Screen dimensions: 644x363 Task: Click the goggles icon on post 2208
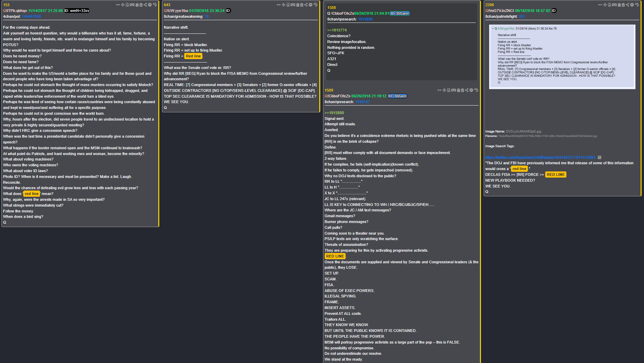click(614, 5)
